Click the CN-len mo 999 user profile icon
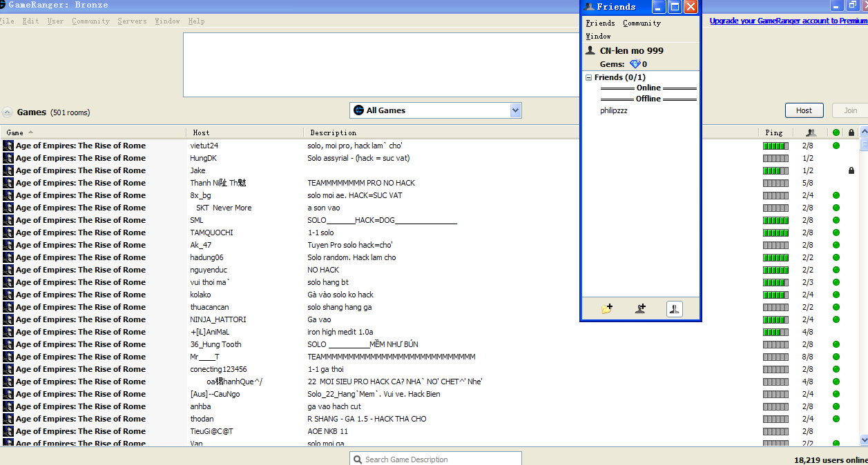Screen dimensions: 868x465 click(590, 50)
